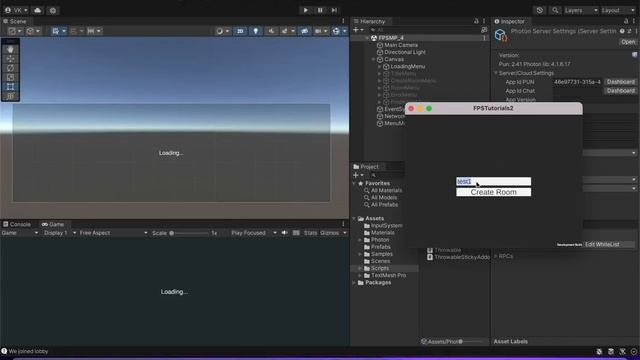Select All Materials under Favorites
Screen dimensions: 640x360
point(386,191)
